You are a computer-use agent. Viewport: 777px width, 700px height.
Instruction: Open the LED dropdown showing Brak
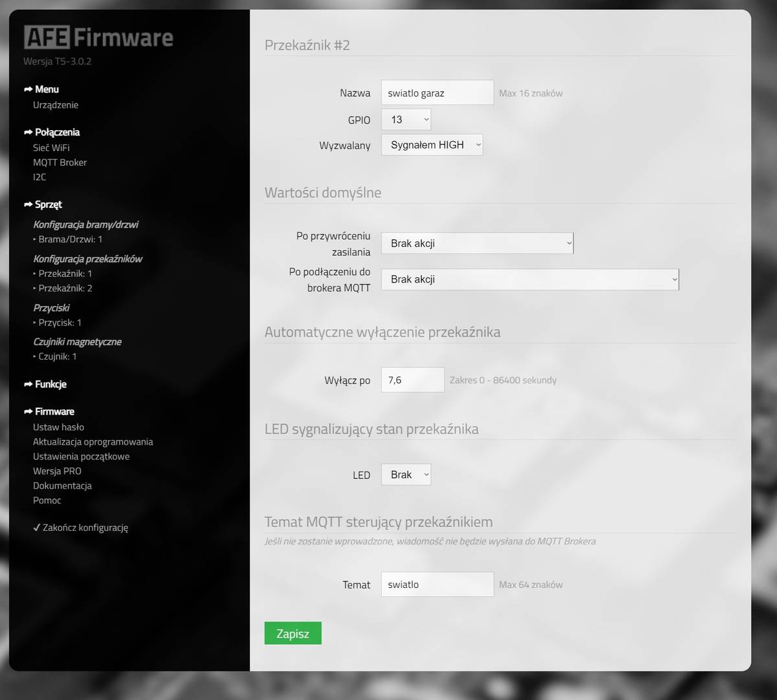click(x=406, y=474)
